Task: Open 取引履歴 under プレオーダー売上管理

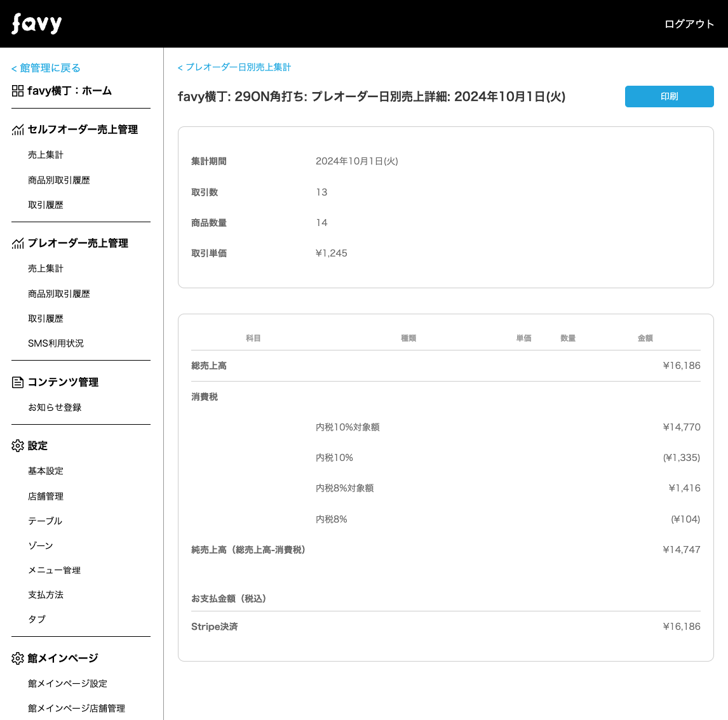Action: tap(46, 319)
